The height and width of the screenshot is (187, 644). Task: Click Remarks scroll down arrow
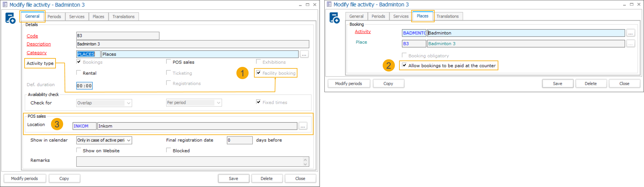click(x=306, y=164)
